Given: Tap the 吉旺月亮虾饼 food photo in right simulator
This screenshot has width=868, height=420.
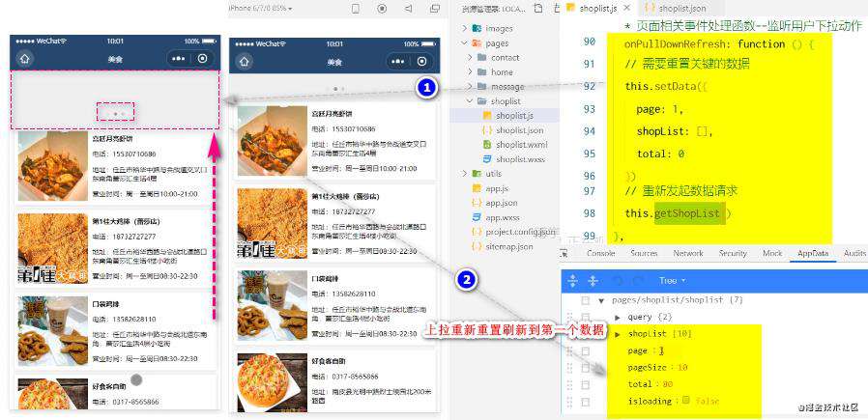Looking at the screenshot, I should [x=272, y=141].
